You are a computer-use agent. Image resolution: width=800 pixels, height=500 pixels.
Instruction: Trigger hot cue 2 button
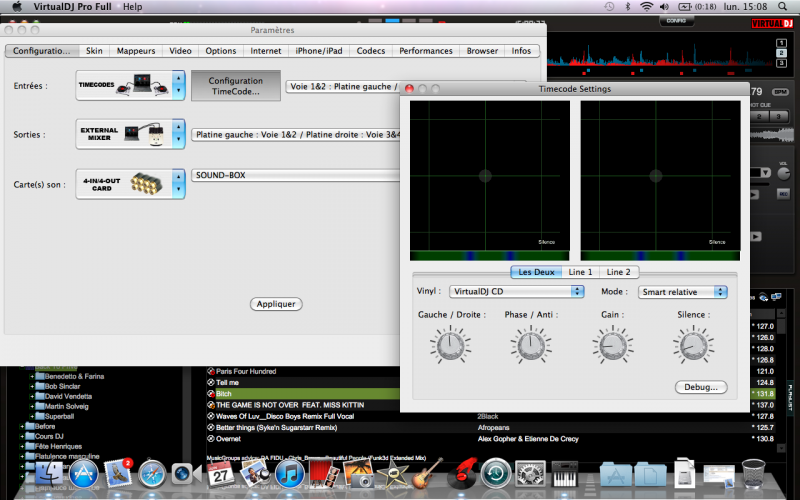(x=759, y=116)
